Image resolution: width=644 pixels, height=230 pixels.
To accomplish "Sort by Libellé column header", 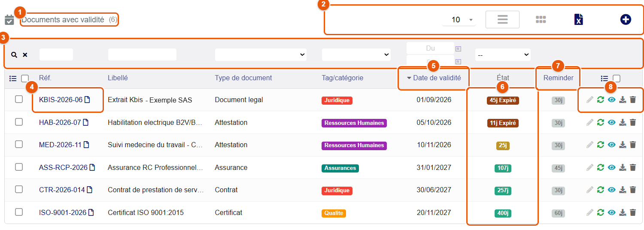I will [118, 78].
